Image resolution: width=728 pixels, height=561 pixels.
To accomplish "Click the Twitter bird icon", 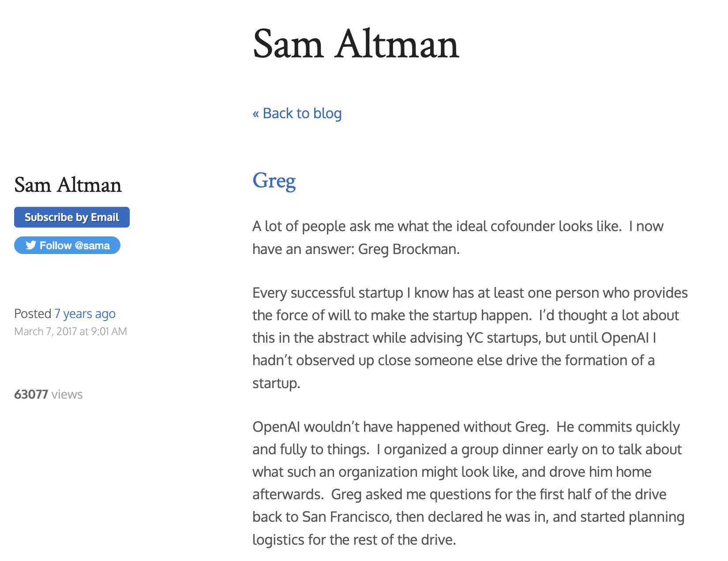I will (x=30, y=245).
